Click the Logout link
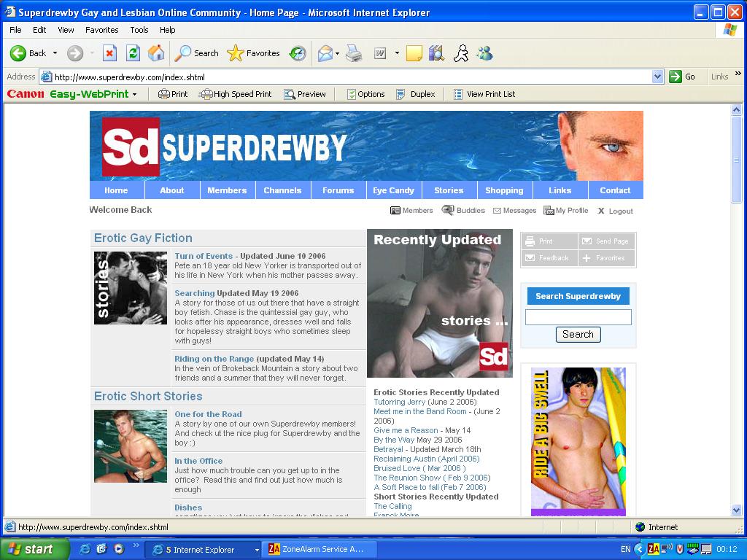 616,211
